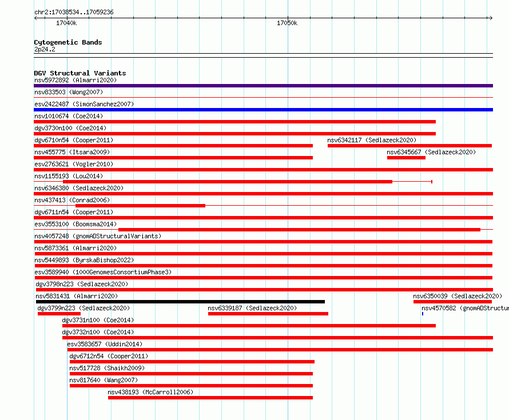This screenshot has width=509, height=420.
Task: Click esv2422487 (SimonSanchez2007) label
Action: click(84, 104)
